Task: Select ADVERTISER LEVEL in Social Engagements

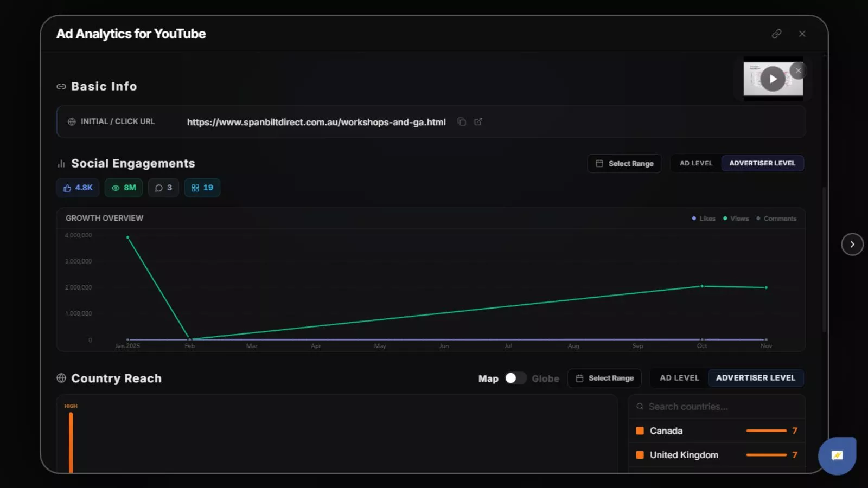Action: [x=762, y=163]
